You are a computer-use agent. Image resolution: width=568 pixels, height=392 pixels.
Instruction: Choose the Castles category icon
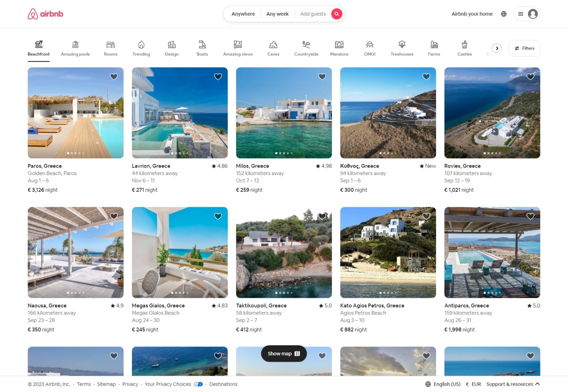coord(464,45)
